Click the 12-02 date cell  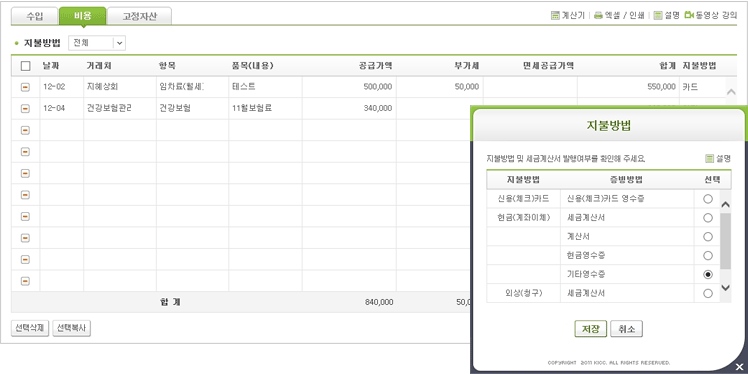coord(62,87)
